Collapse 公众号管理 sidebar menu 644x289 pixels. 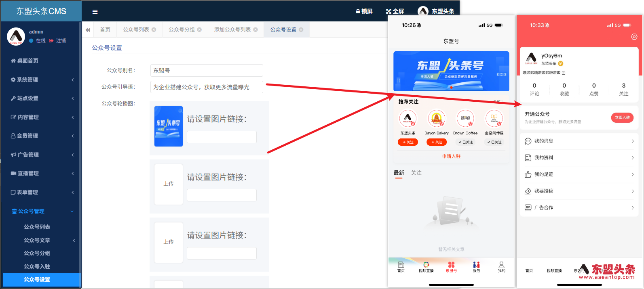coord(41,211)
